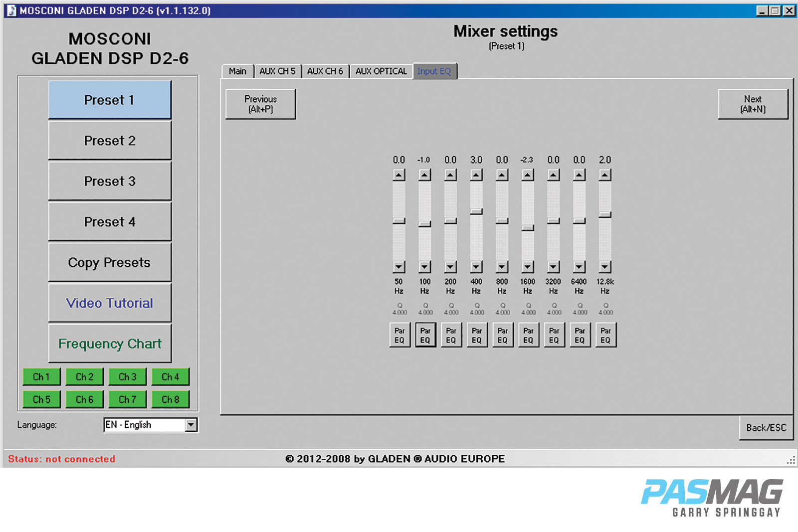Toggle Par EQ button for 3200 Hz band
The image size is (798, 532).
click(554, 335)
